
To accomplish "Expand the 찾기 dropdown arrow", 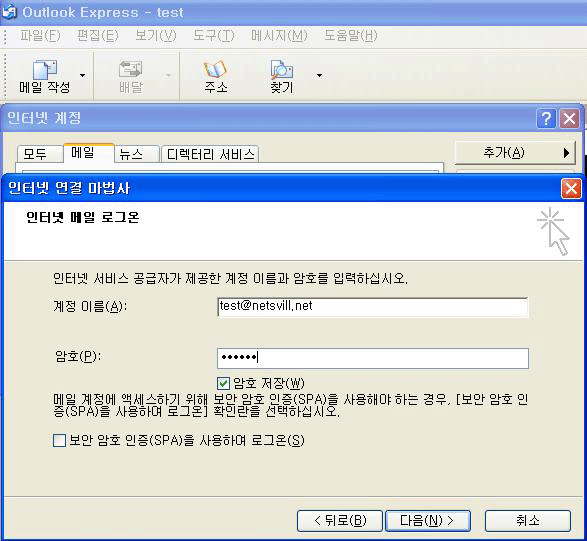I will click(x=319, y=76).
